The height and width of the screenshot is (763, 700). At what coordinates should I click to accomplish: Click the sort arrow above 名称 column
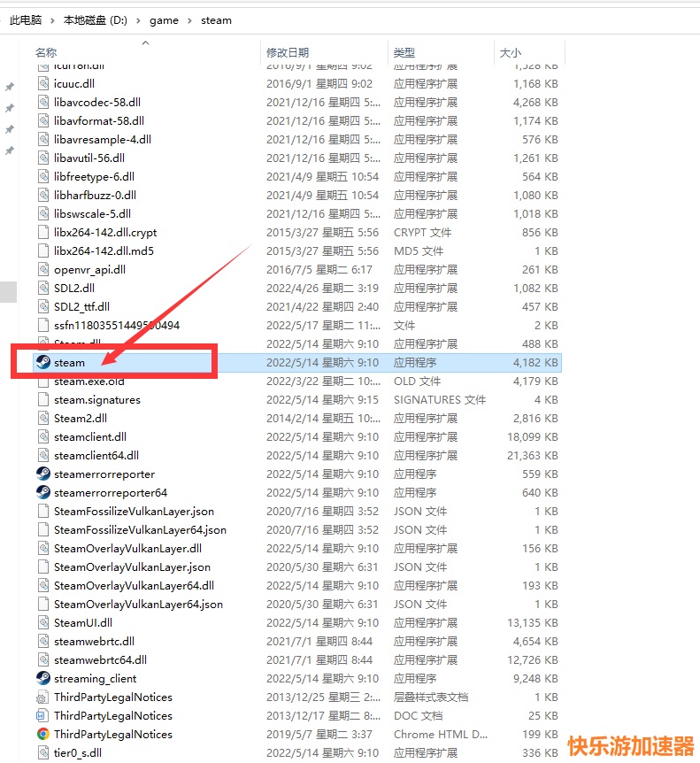pos(145,42)
